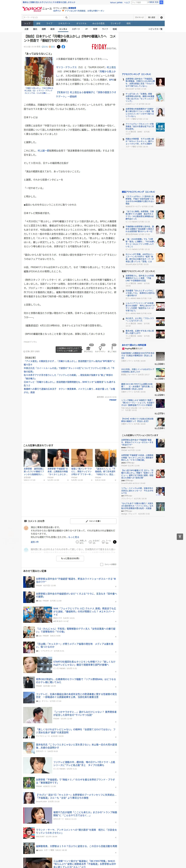Open the 速報 tab
This screenshot has width=186, height=868.
[38, 24]
